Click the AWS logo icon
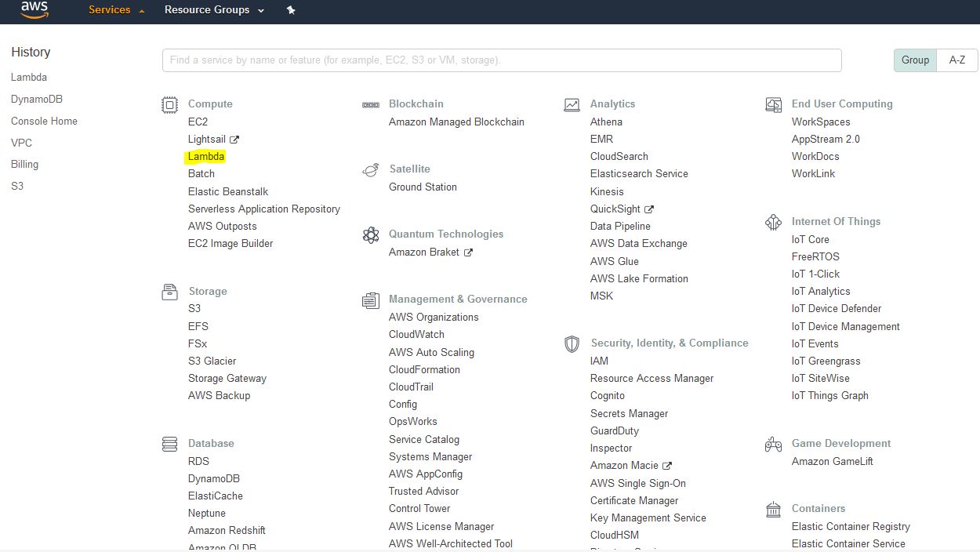 click(34, 9)
